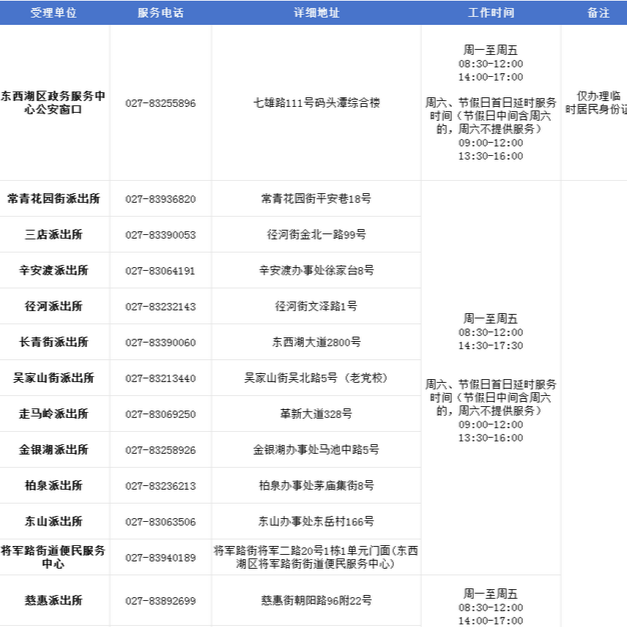Click phone number 027-83064191

pos(160,271)
